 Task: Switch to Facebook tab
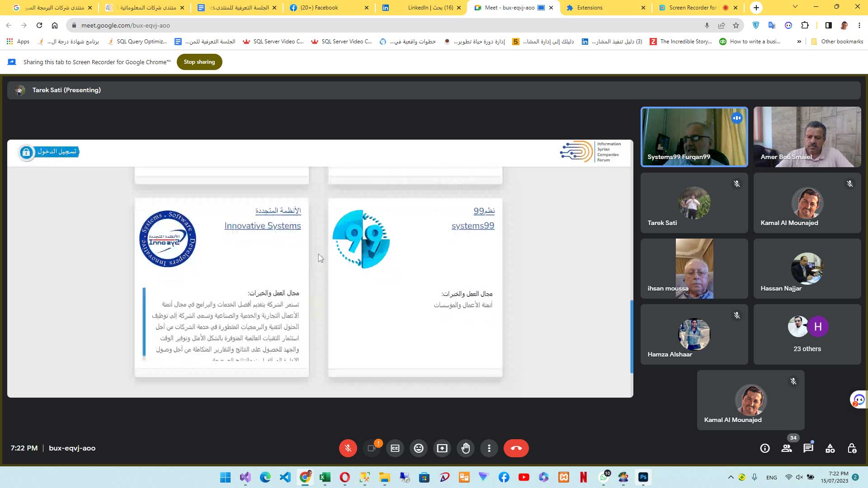pyautogui.click(x=329, y=8)
